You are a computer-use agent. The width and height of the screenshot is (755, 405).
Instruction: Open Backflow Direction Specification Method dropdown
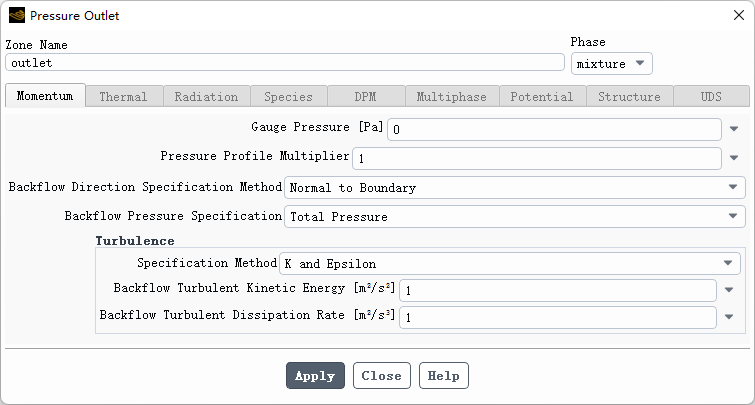[515, 187]
